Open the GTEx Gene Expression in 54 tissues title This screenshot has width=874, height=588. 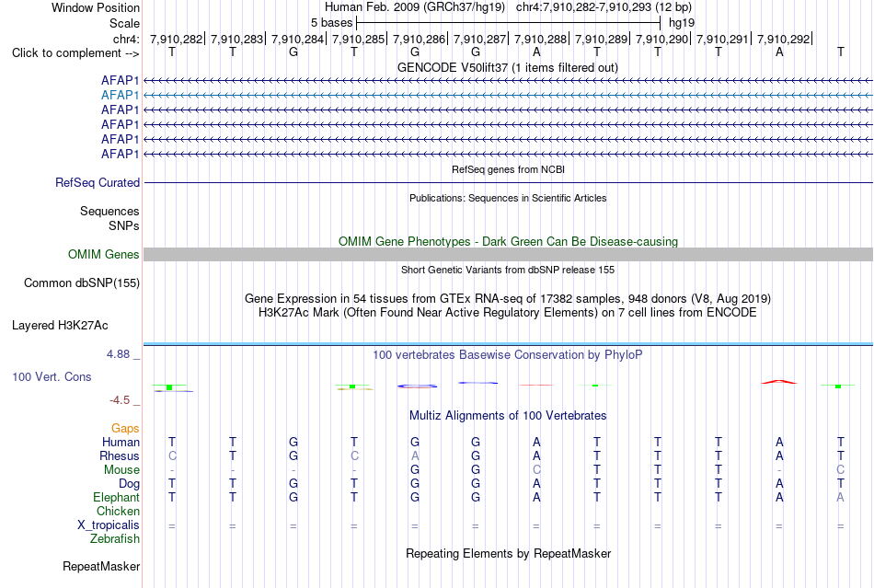[x=508, y=299]
